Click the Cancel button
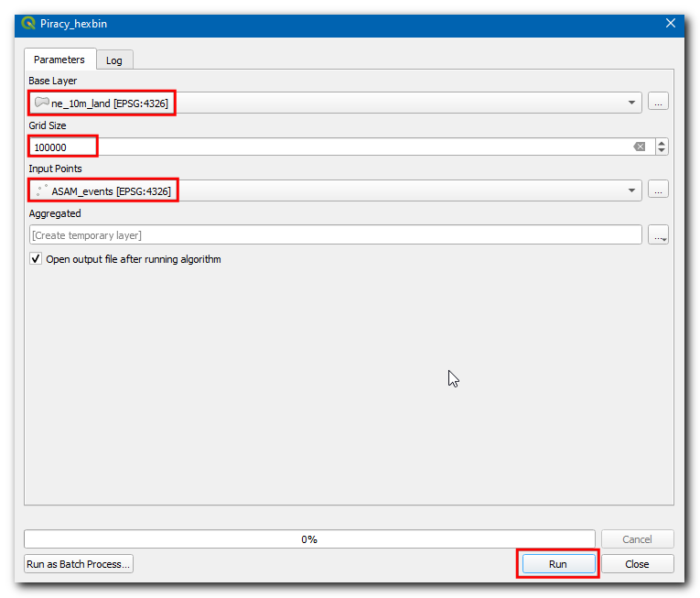Screen dimensions: 700x598 point(637,539)
